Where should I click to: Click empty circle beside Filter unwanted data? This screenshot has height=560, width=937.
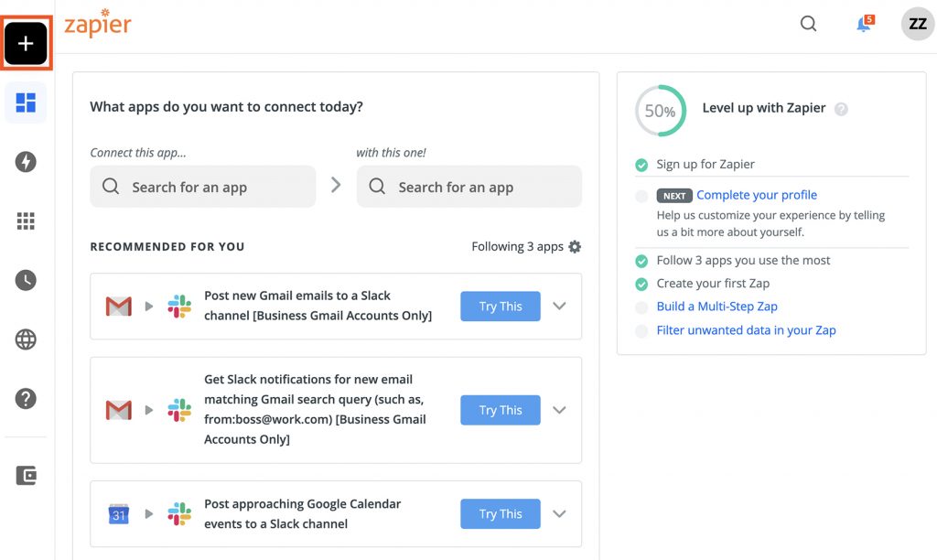(x=641, y=331)
